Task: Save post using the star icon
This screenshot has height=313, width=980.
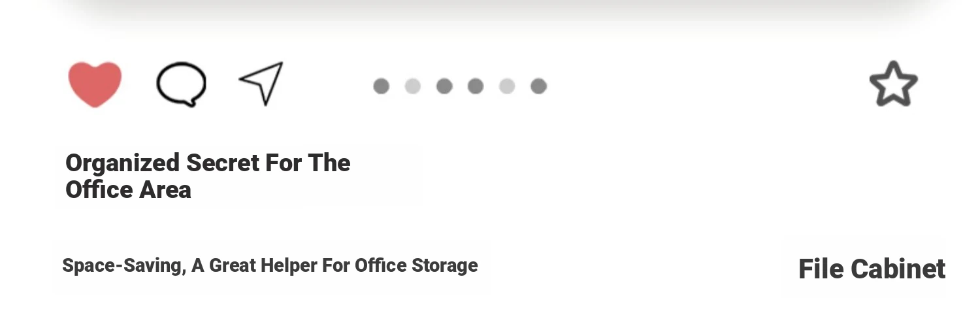Action: pos(893,84)
